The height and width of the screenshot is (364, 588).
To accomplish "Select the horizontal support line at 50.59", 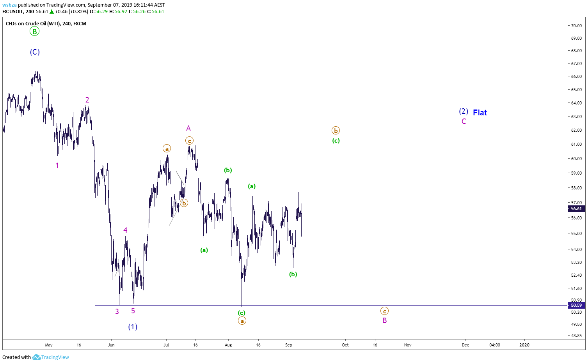I will click(x=331, y=305).
